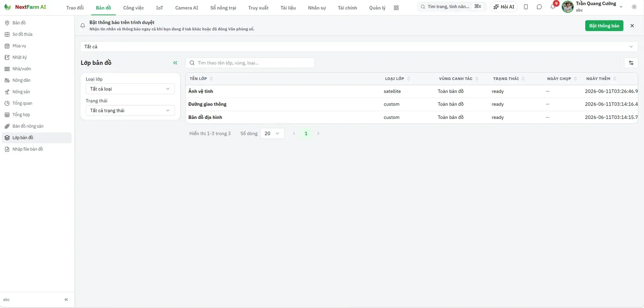Open Sơ đồ thửa in sidebar
644x308 pixels.
37,35
